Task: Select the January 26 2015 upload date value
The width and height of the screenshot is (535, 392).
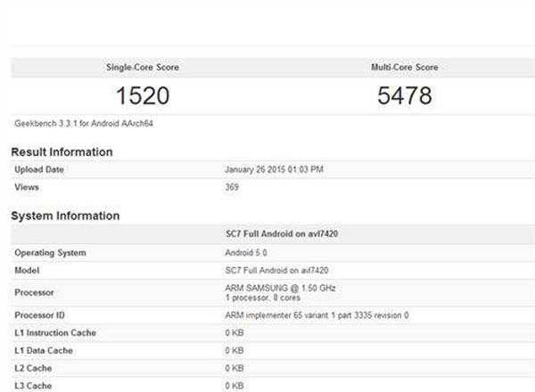Action: (x=274, y=169)
